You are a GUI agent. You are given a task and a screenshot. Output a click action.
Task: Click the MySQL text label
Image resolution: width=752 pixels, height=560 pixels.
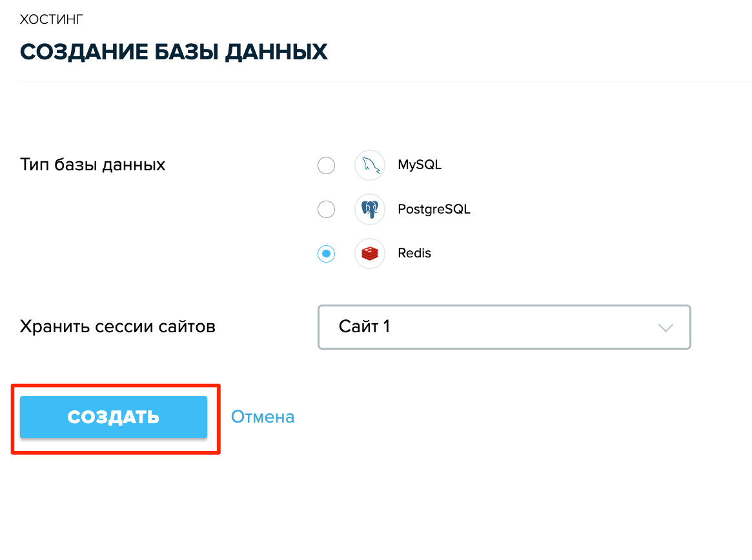[420, 165]
